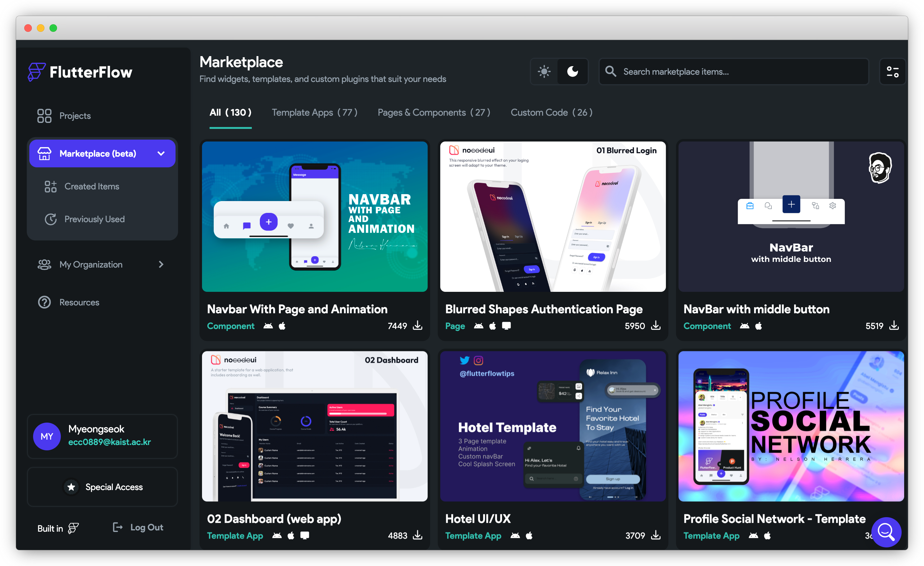Click the floating purple search button

886,532
